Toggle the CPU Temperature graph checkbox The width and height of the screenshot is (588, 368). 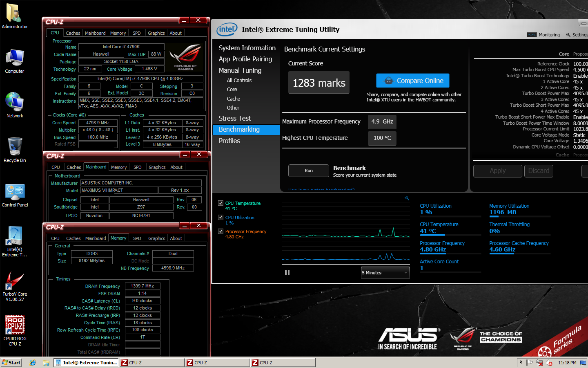tap(221, 203)
